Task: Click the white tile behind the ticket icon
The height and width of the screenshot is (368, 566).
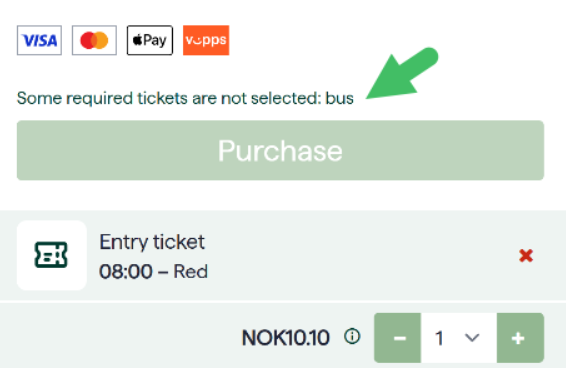Action: tap(52, 255)
